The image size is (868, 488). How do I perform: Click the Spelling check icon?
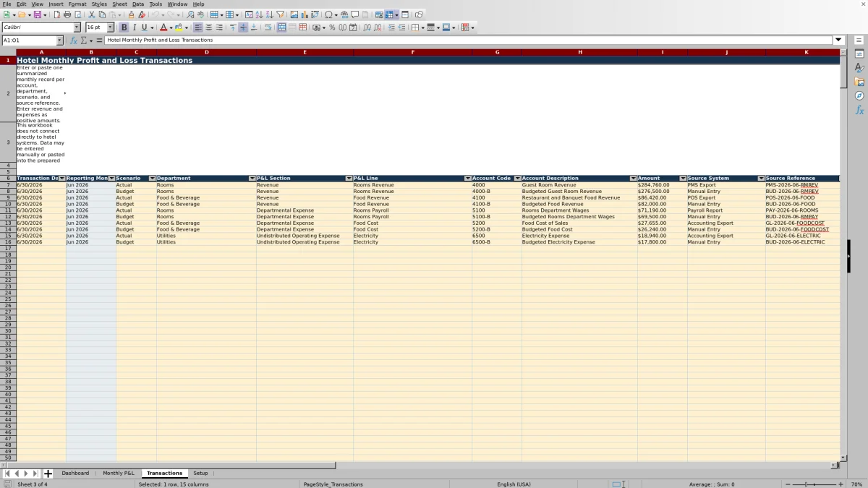(x=200, y=14)
